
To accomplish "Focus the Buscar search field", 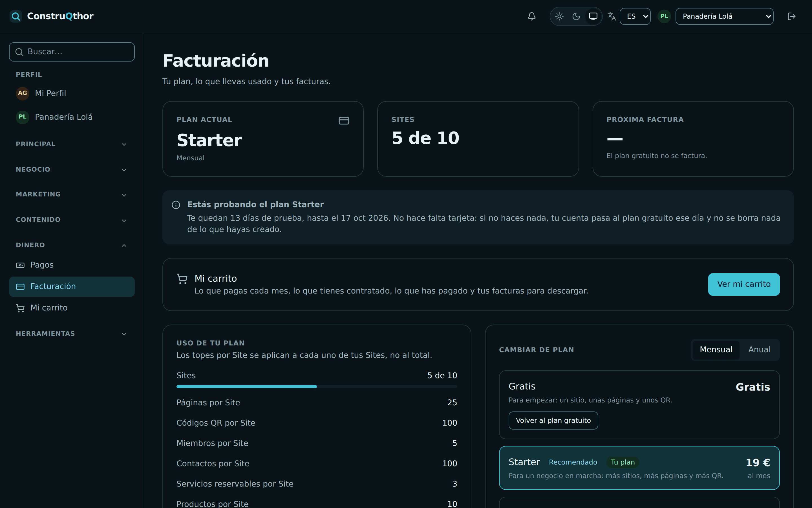I will (x=72, y=52).
